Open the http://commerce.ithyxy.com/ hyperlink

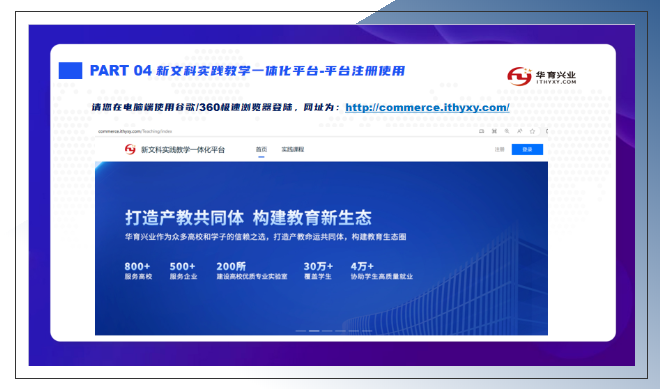click(427, 107)
